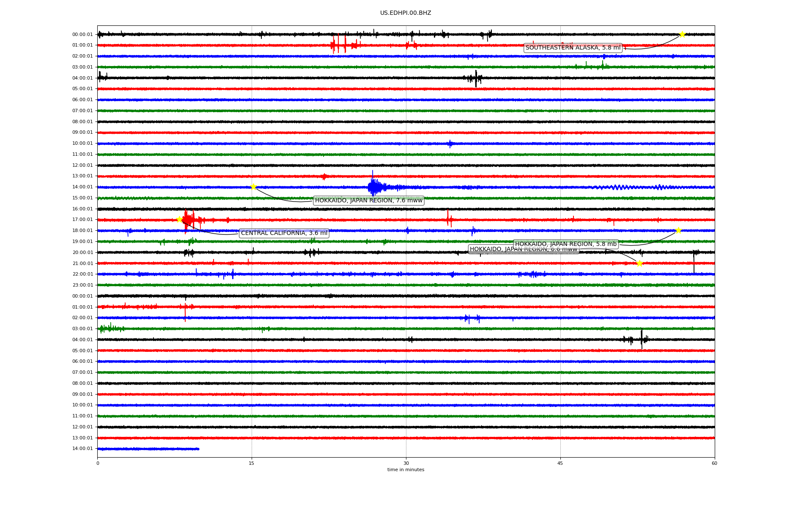Click the star marker on the 00:00:01 trace
Screen dimensions: 812x508
(682, 34)
